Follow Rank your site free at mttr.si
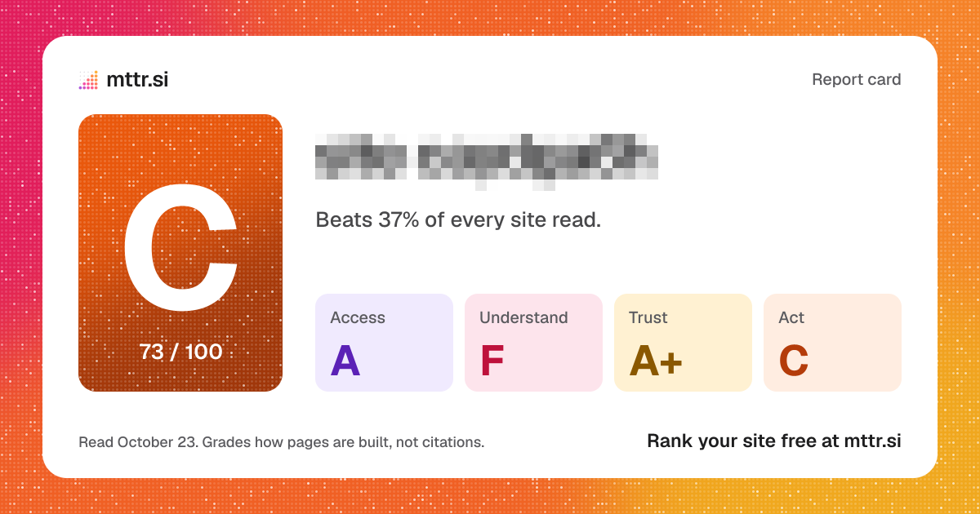This screenshot has width=980, height=514. [x=774, y=441]
